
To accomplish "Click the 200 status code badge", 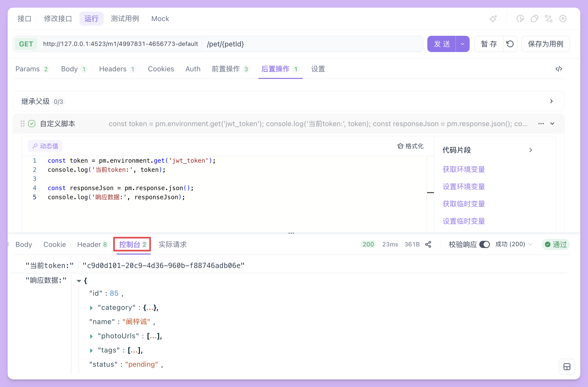I will click(x=368, y=244).
